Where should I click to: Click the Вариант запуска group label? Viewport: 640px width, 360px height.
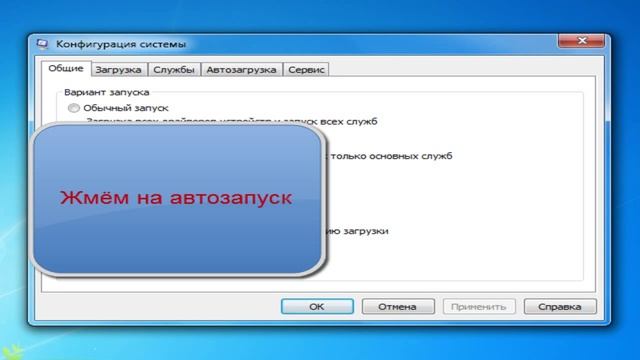[x=107, y=92]
